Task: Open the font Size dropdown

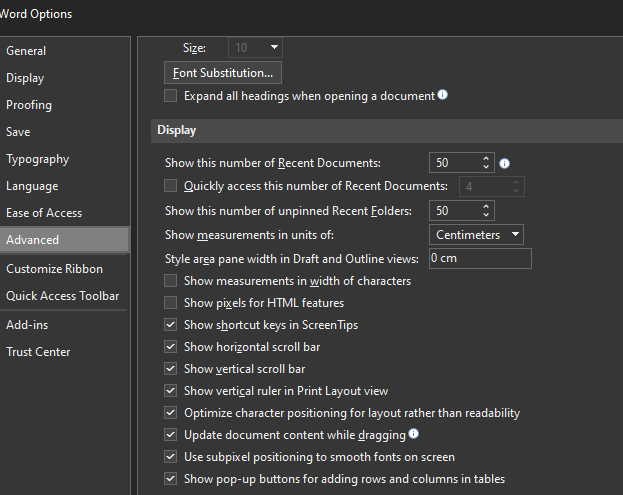Action: tap(274, 47)
